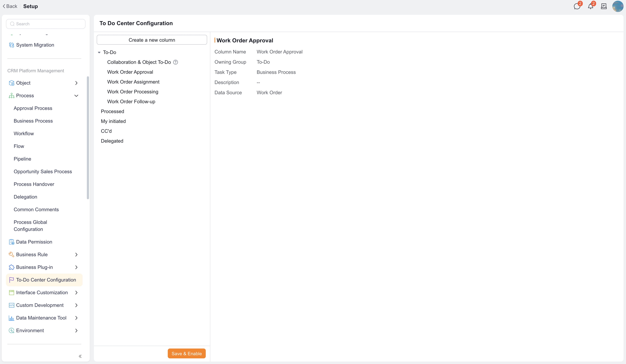The width and height of the screenshot is (626, 364).
Task: Open Business Process menu item
Action: [x=33, y=121]
